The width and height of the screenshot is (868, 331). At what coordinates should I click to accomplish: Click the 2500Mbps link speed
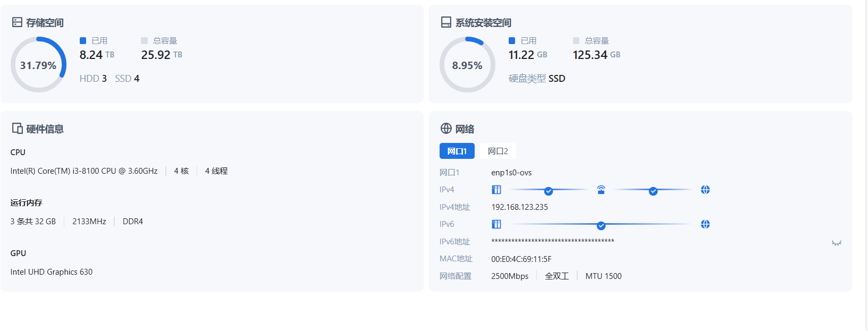click(x=510, y=276)
